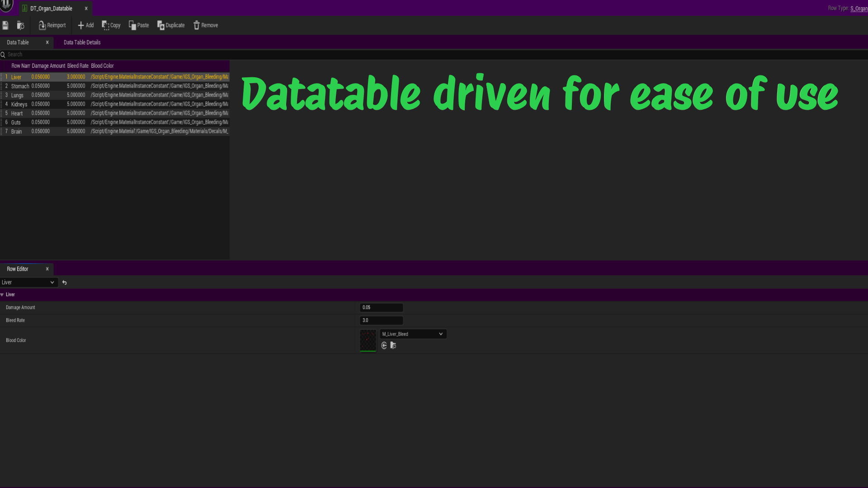Add a new row to the datatable

[85, 25]
